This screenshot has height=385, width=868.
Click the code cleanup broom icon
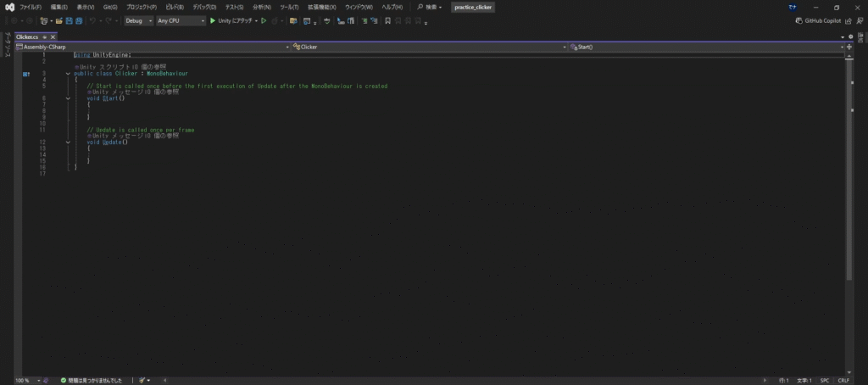click(x=142, y=381)
